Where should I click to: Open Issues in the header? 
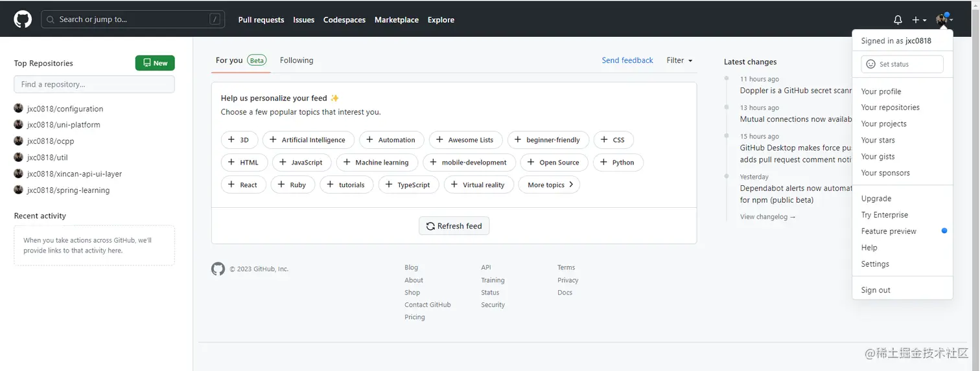click(x=303, y=20)
